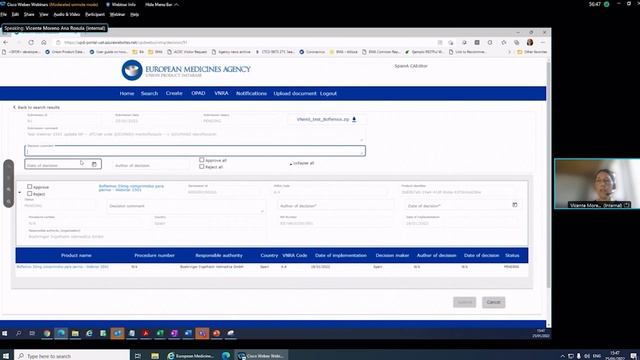Open the browser settings ellipsis menu

(x=542, y=42)
